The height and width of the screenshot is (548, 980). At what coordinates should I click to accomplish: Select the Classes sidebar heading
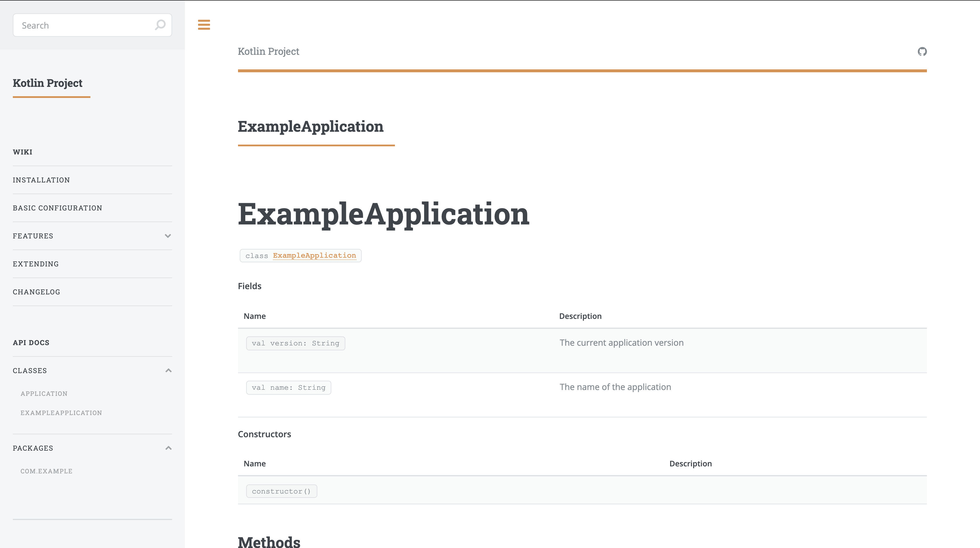30,371
